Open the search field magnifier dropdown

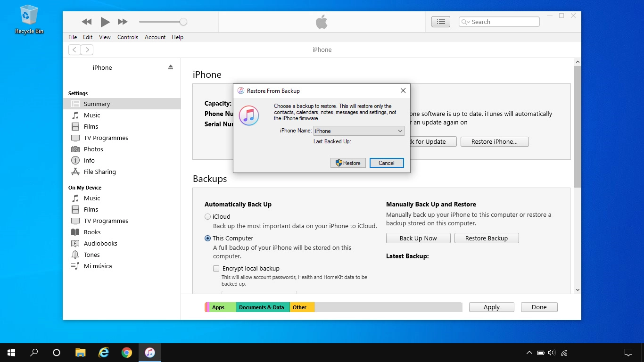point(466,22)
